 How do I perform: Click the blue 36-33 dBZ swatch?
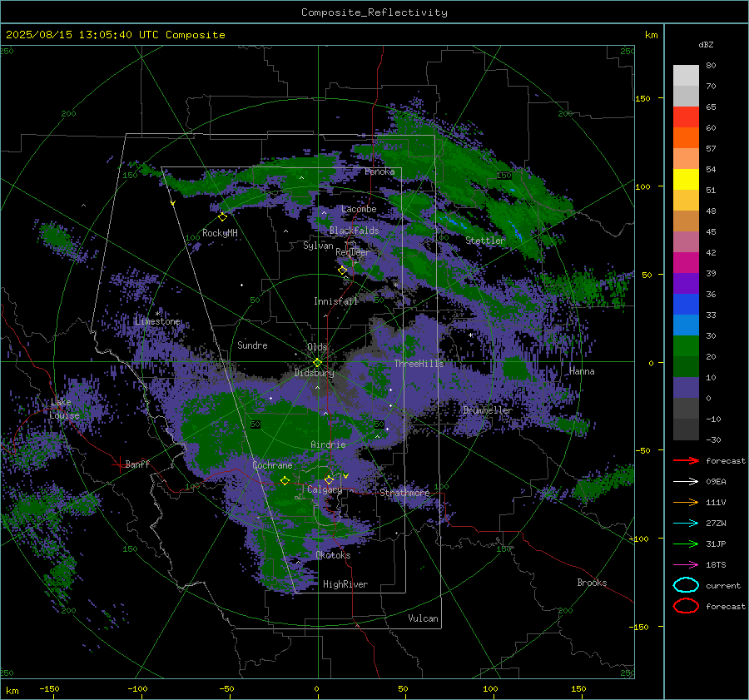coord(686,305)
